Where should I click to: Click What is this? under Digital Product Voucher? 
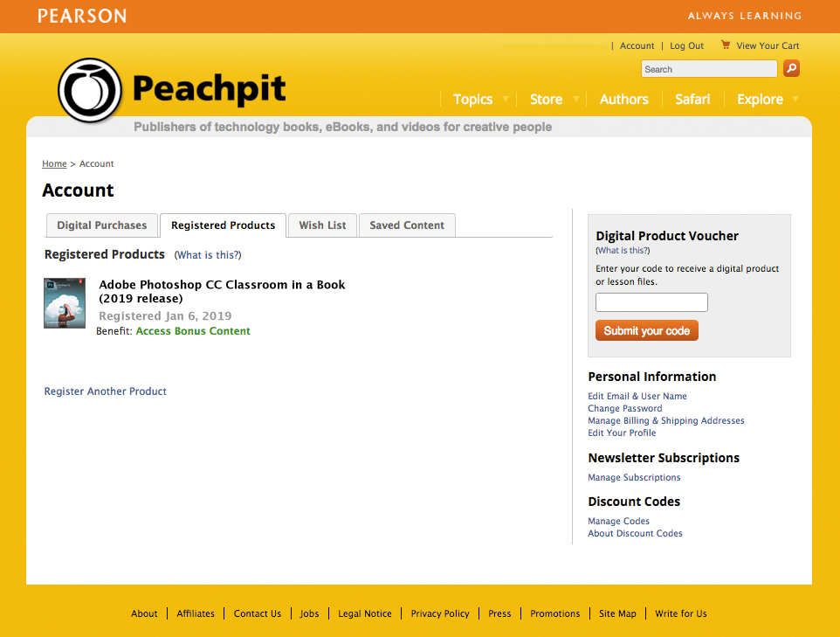623,251
